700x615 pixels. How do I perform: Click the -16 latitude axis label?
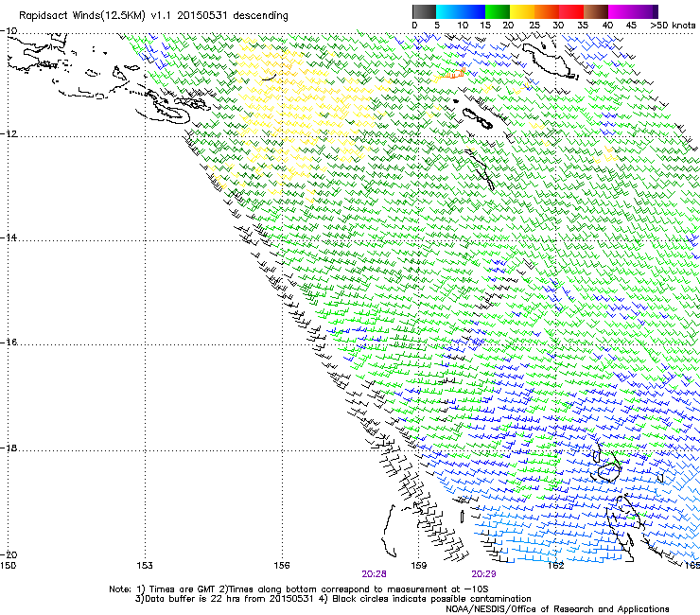(x=9, y=343)
